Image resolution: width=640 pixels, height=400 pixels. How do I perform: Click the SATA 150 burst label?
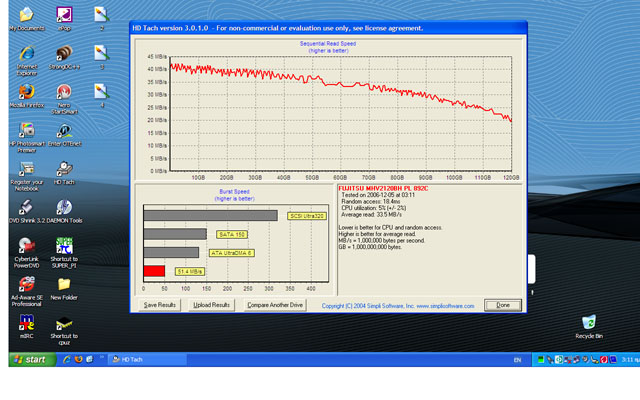tap(232, 234)
